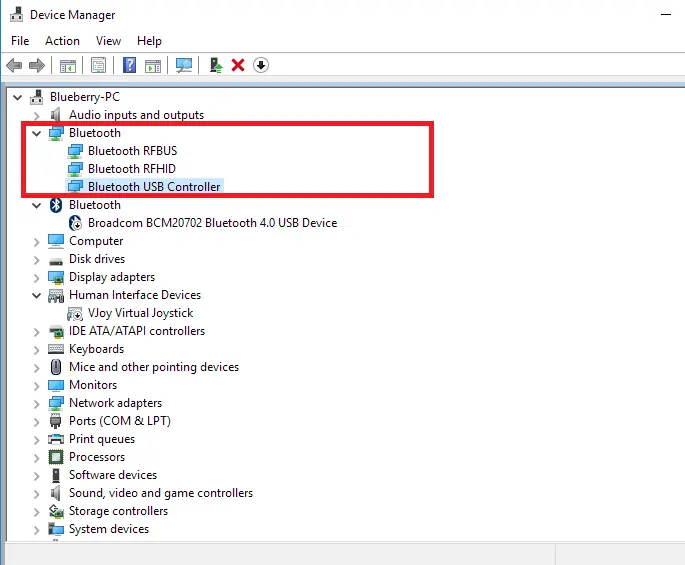
Task: Click the Audio inputs and outputs speaker icon
Action: [x=55, y=114]
